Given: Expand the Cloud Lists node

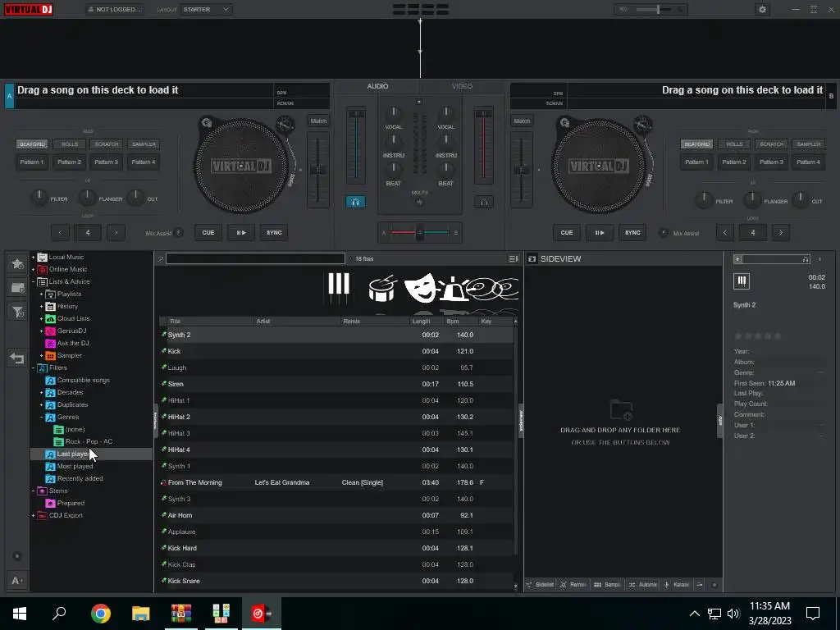Looking at the screenshot, I should coord(41,319).
